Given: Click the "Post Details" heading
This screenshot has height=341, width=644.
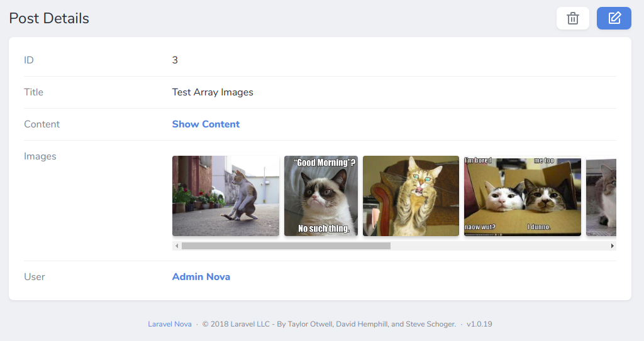Looking at the screenshot, I should 49,18.
